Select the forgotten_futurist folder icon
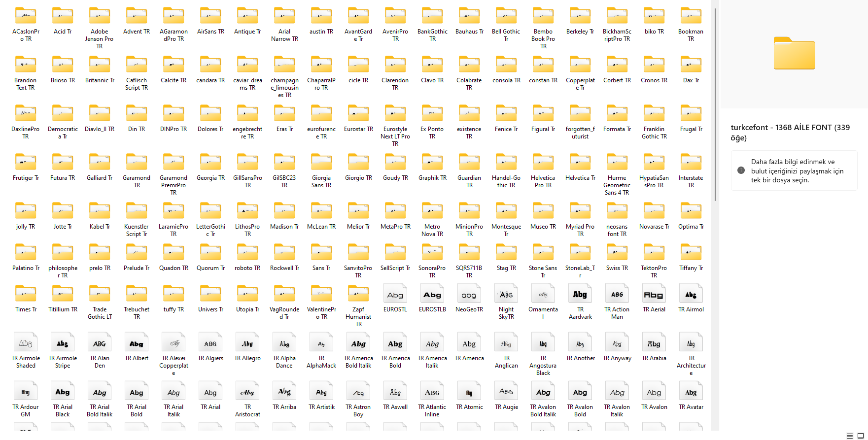Screen dimensions: 868x440 tap(580, 113)
